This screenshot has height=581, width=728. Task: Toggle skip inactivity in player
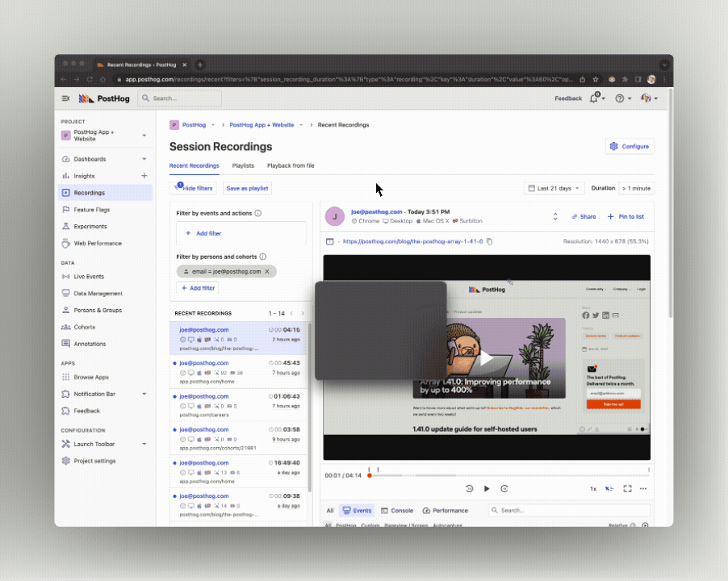tap(610, 488)
